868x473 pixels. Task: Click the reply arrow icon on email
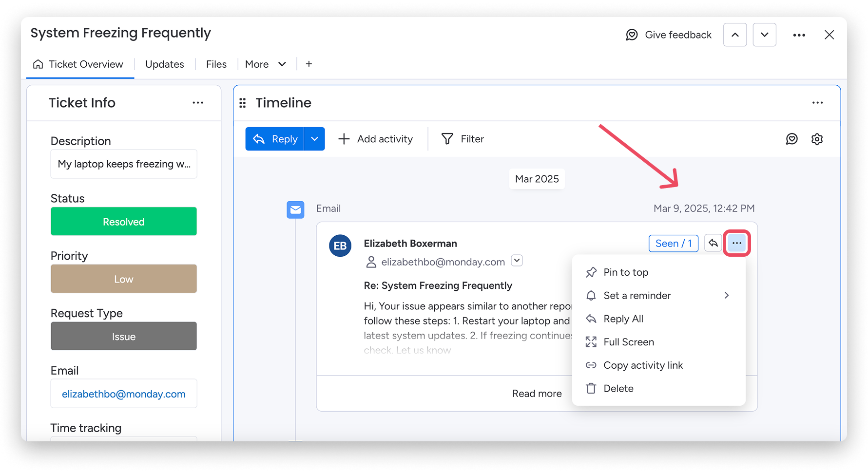(713, 243)
